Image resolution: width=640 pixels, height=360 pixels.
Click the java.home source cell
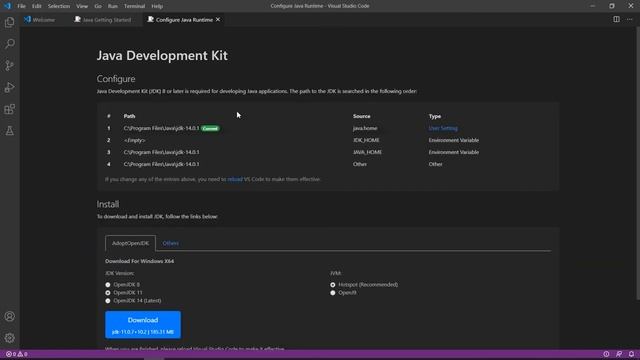[365, 128]
